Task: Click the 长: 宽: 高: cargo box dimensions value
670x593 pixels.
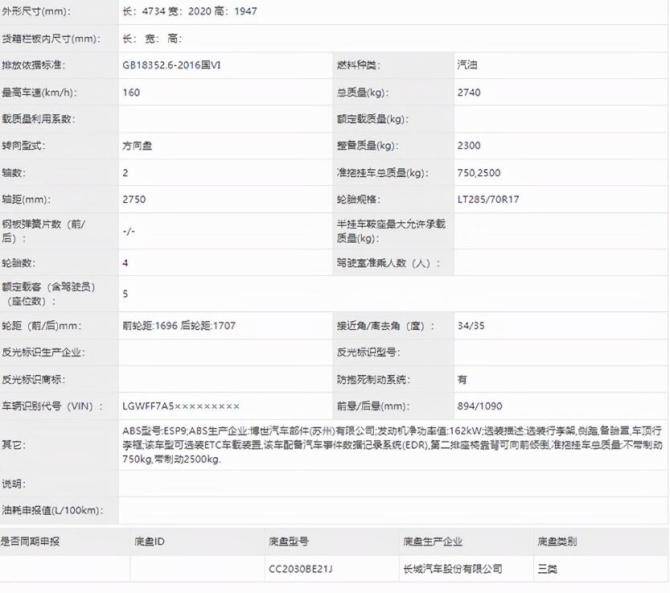Action: click(152, 39)
